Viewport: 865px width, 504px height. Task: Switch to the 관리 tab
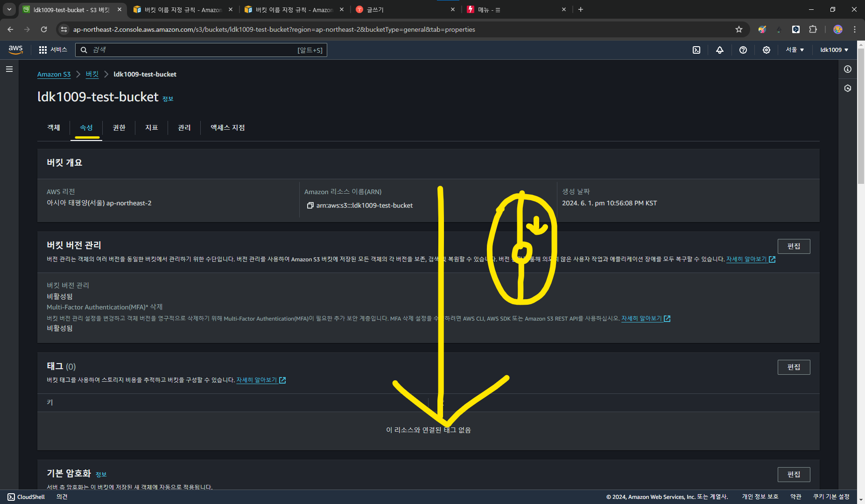pos(184,128)
